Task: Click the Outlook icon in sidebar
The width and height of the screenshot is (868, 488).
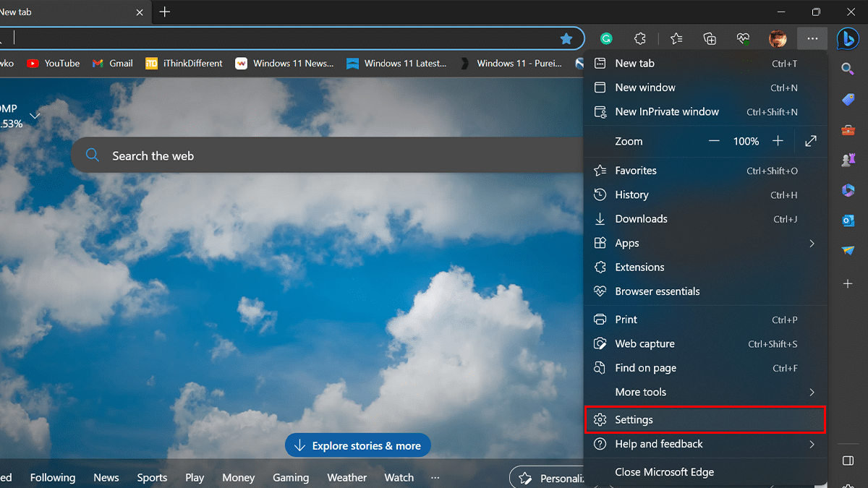Action: [x=848, y=221]
